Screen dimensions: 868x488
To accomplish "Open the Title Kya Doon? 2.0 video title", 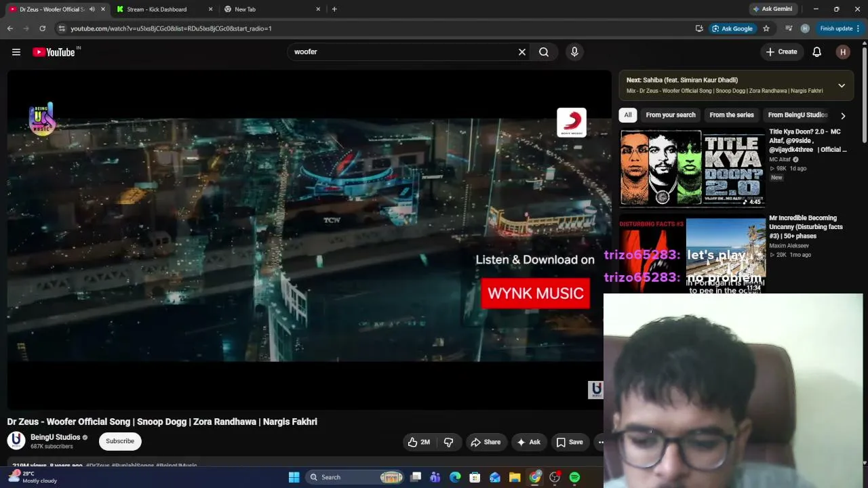I will pos(808,140).
